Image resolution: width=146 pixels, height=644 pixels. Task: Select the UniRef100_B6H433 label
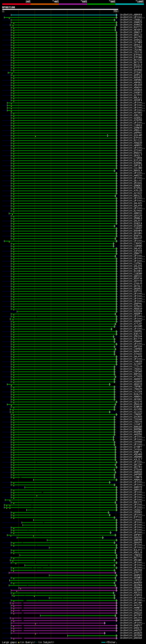[131, 352]
